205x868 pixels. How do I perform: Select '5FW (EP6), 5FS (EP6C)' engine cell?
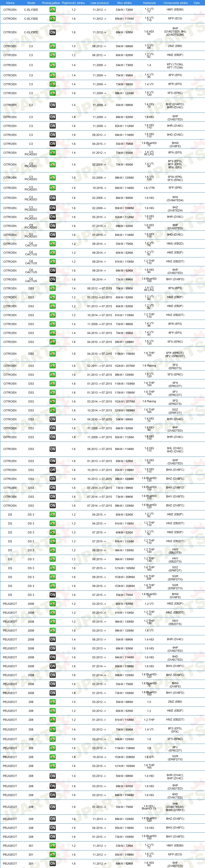pyautogui.click(x=175, y=179)
